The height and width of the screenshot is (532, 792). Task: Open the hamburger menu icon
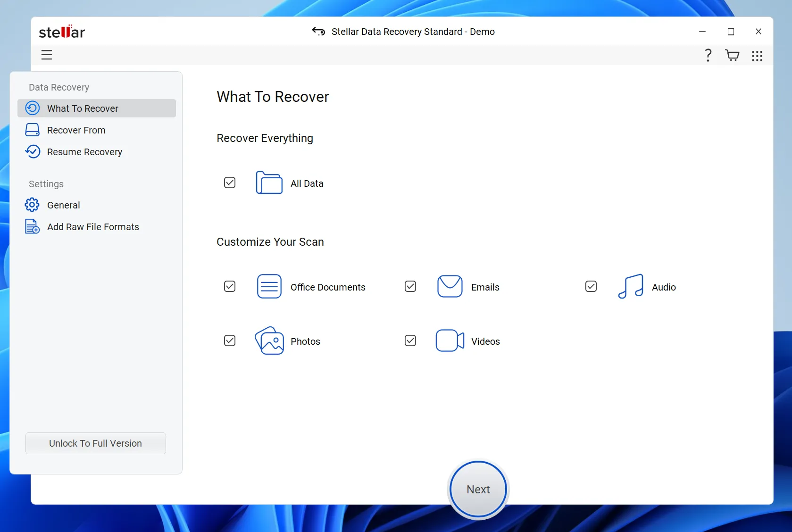coord(47,55)
